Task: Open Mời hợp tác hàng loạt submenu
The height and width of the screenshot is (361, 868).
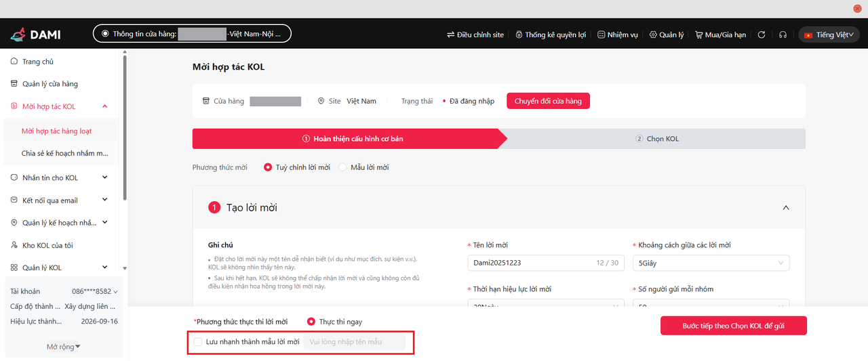Action: tap(56, 131)
